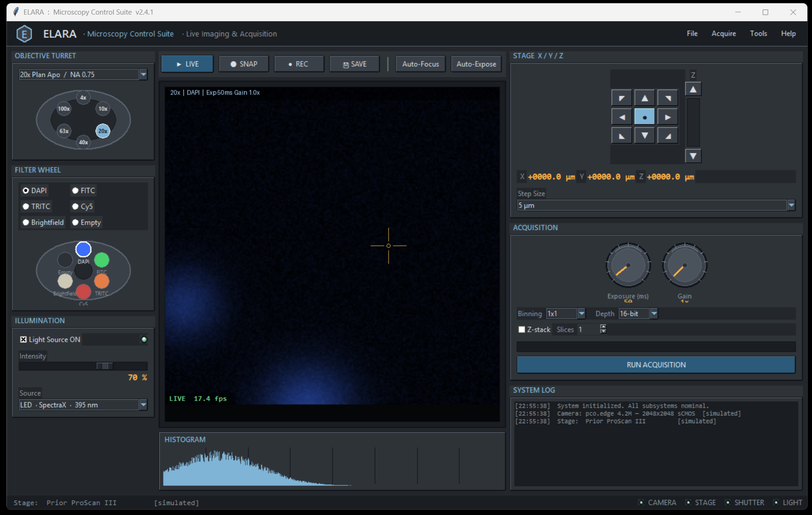Click CAMERA status indicator
The width and height of the screenshot is (812, 515).
point(657,503)
